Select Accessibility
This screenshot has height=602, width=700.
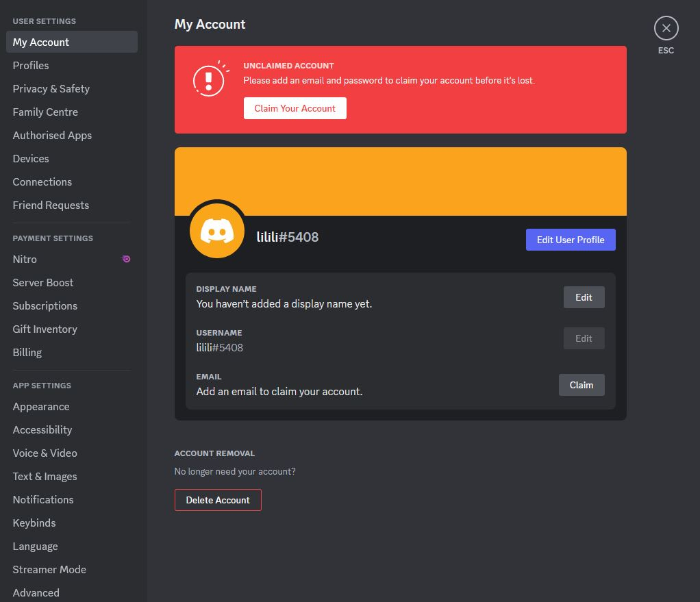72,429
